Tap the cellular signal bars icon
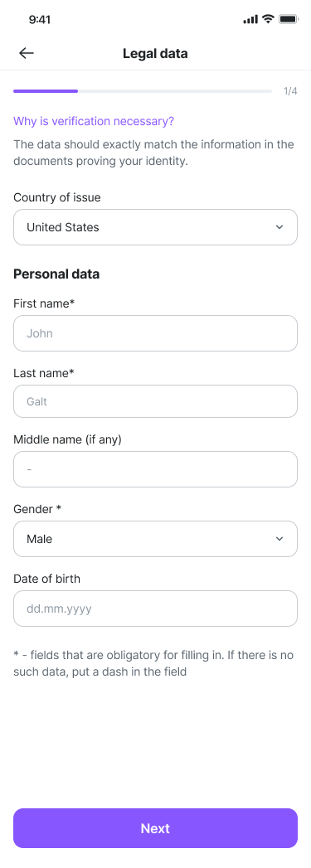The width and height of the screenshot is (311, 868). [x=250, y=19]
